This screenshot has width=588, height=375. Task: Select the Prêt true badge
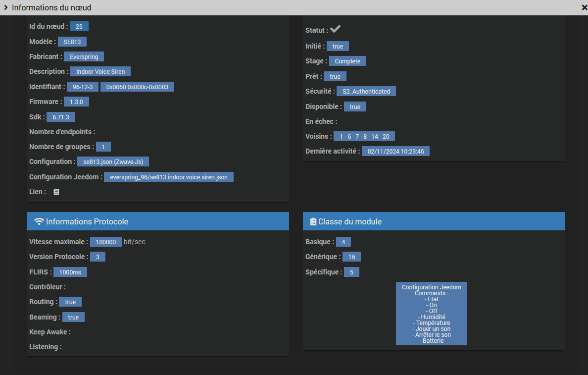pyautogui.click(x=335, y=77)
